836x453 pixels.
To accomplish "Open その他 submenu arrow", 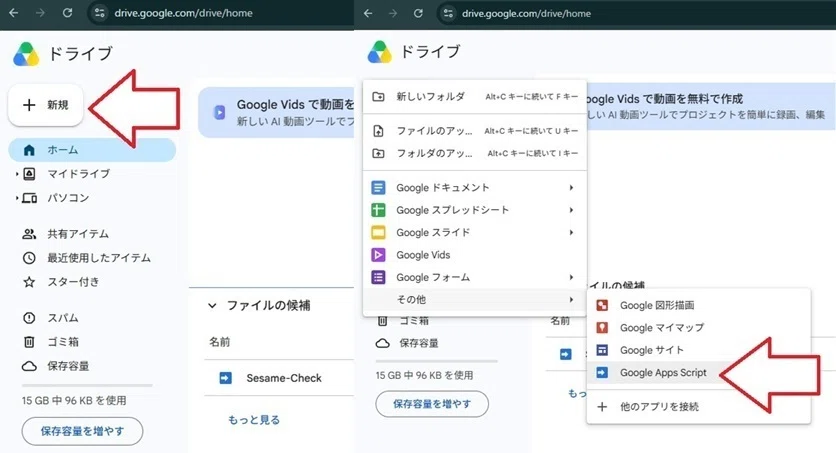I will pos(571,300).
